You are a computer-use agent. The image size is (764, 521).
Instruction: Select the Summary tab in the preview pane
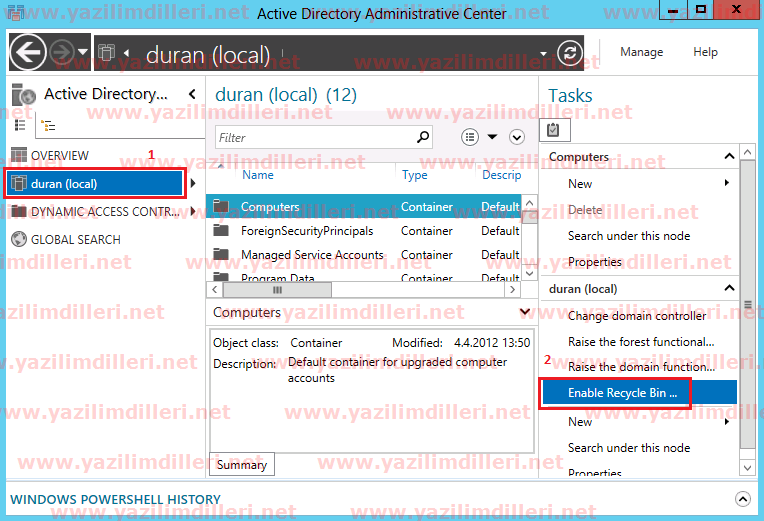241,465
